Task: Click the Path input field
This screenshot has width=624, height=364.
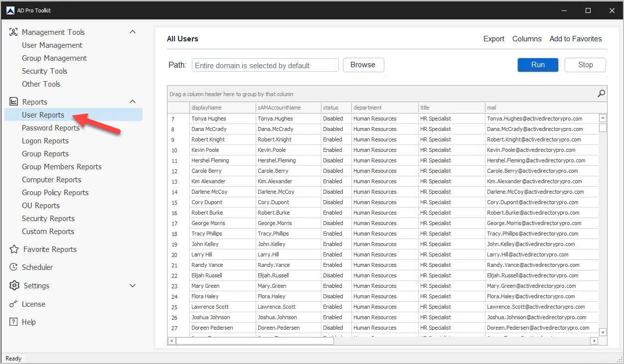Action: [x=265, y=65]
